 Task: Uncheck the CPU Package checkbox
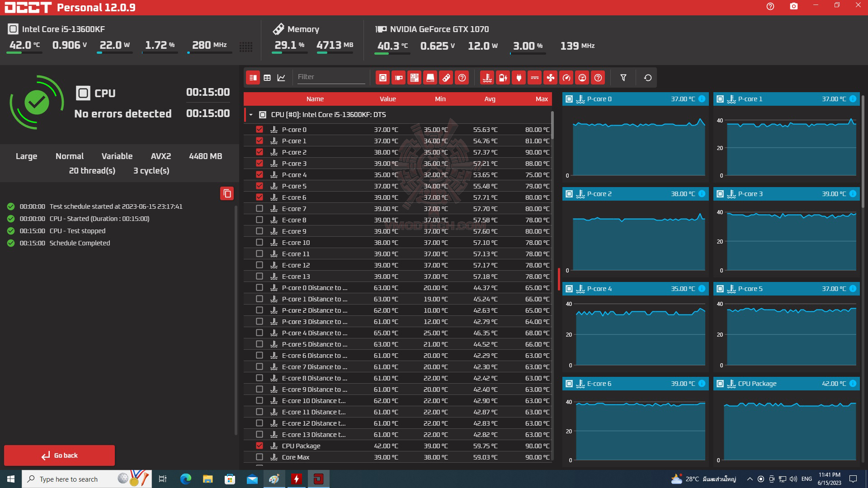pyautogui.click(x=259, y=446)
